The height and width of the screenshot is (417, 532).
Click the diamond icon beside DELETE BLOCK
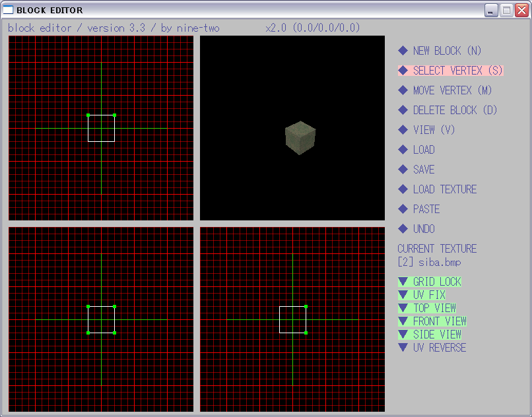403,110
